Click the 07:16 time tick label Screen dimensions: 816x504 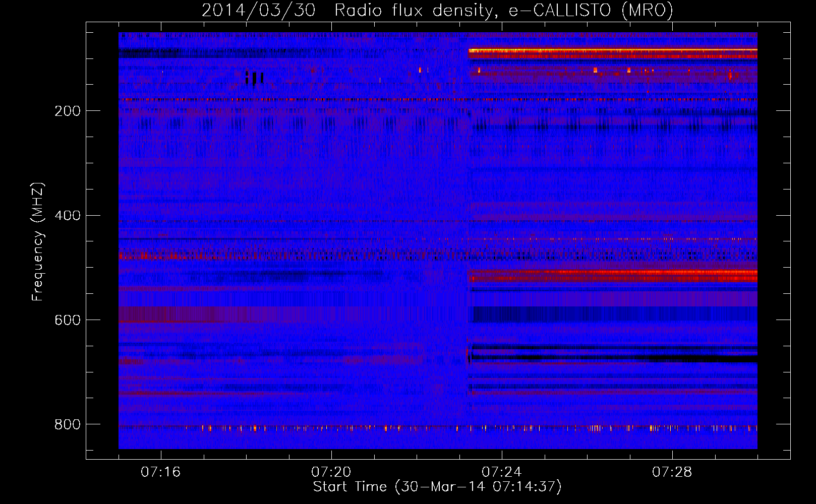click(161, 472)
